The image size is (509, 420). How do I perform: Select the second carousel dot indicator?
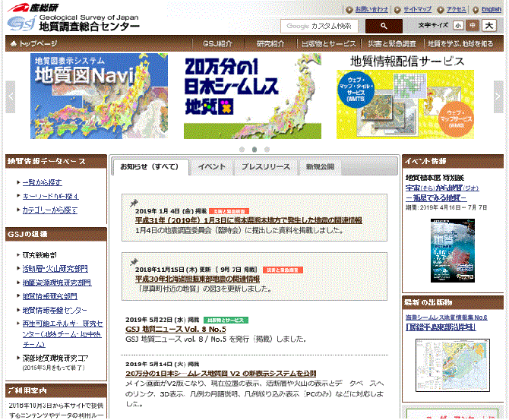click(254, 150)
